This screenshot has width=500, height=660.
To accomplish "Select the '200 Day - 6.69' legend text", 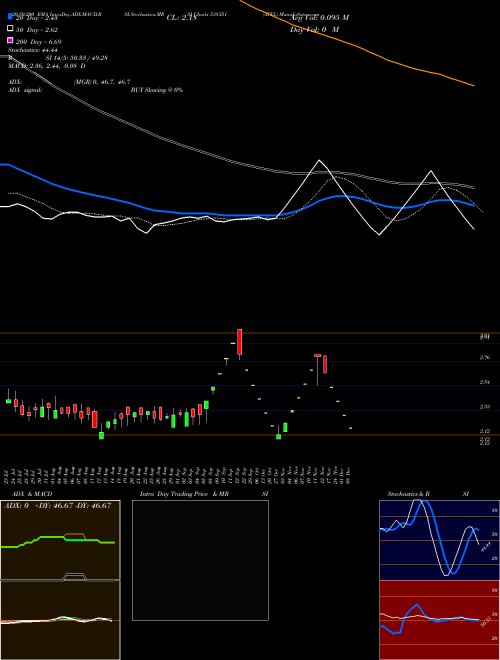I will 38,42.
